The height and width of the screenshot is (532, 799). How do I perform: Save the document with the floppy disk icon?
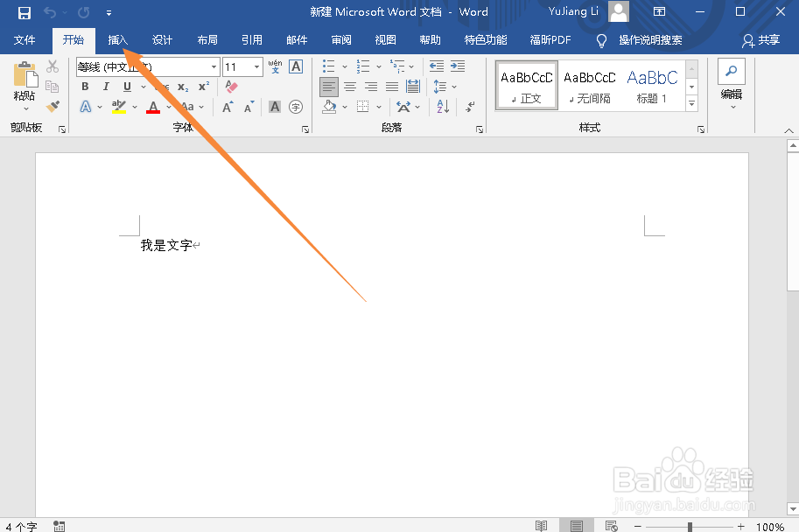(x=24, y=12)
